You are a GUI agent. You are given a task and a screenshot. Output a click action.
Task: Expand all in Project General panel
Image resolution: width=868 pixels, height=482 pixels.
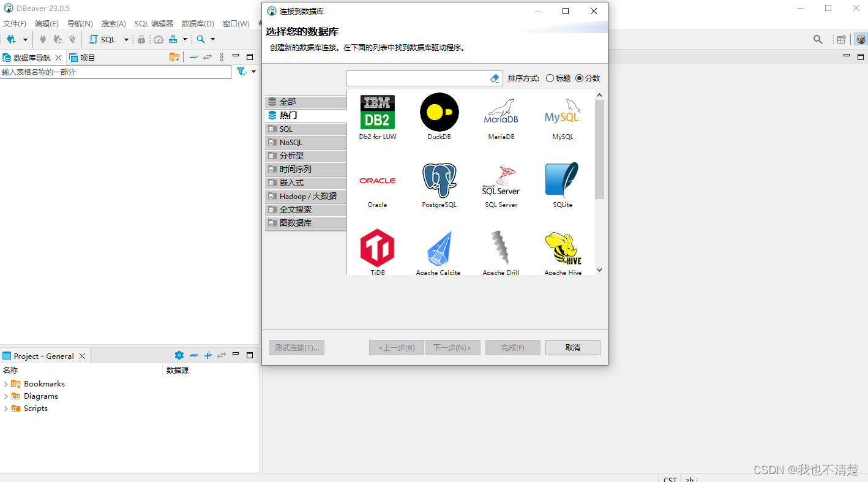208,355
